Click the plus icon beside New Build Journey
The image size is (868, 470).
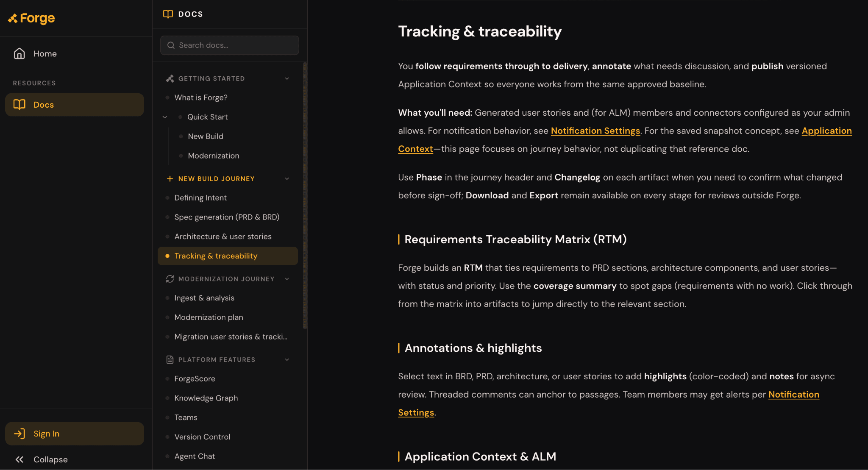170,178
